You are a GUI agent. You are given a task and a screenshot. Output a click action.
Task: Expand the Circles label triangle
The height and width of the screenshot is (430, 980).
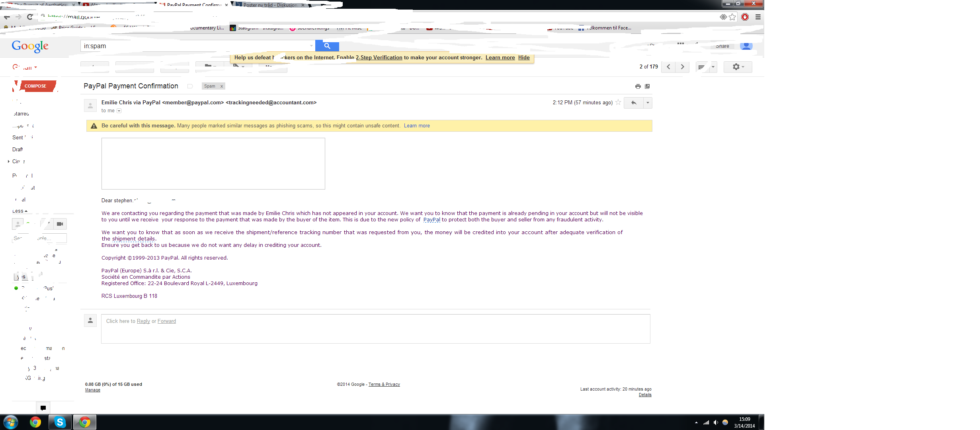click(x=8, y=161)
